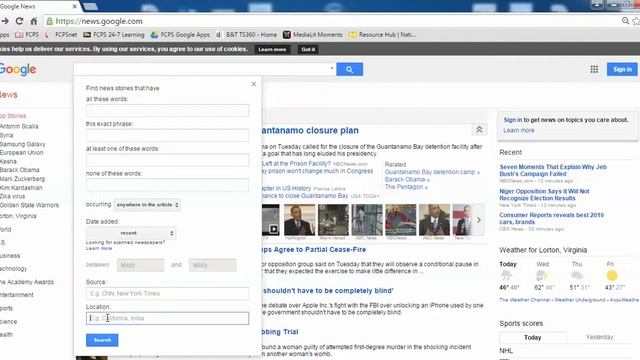Dismiss the cookie banner with 'Got it'
Viewport: 640px width, 360px height.
click(x=308, y=49)
